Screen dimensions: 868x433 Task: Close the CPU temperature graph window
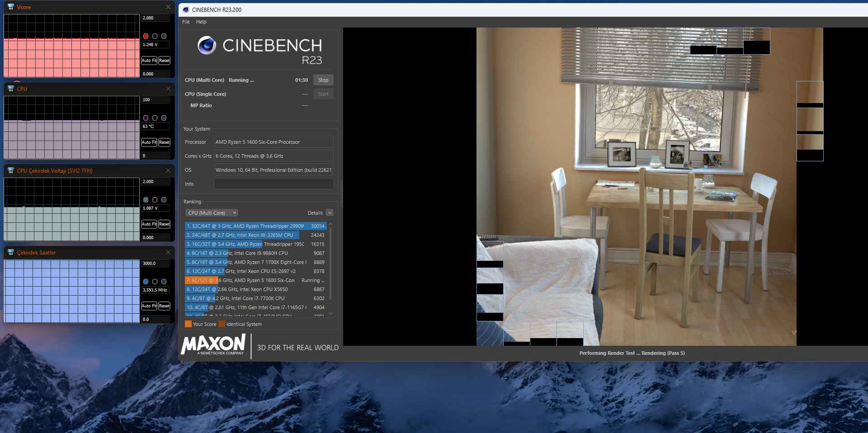click(x=168, y=89)
